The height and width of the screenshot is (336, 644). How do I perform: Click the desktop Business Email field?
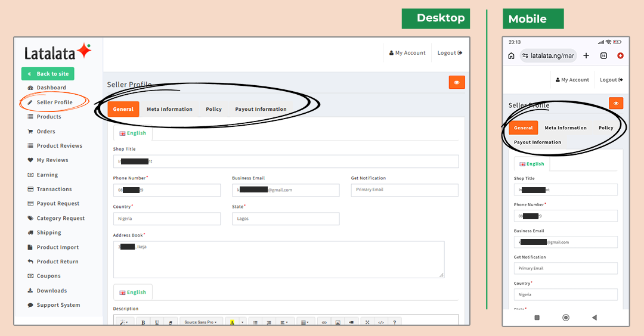click(x=286, y=190)
